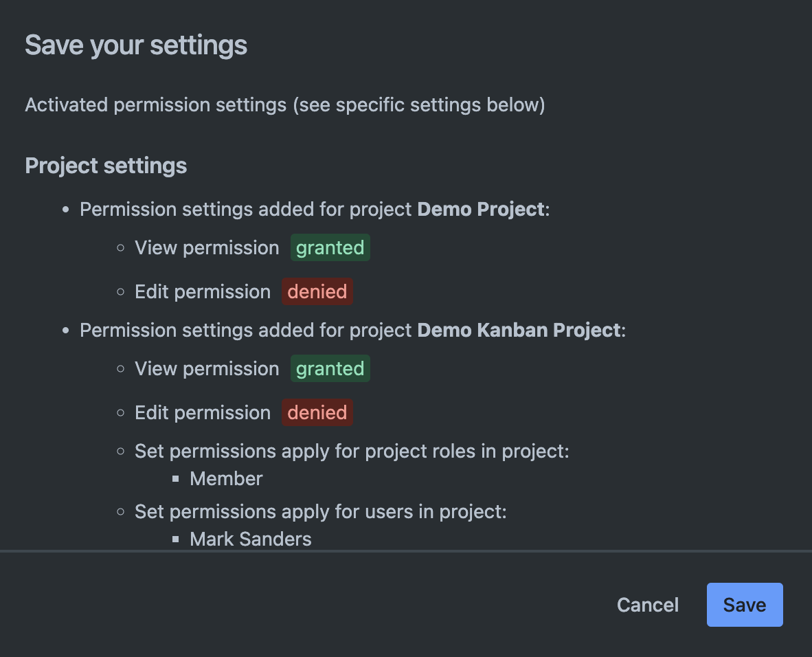Click the denied badge under Demo Project
Image resolution: width=812 pixels, height=657 pixels.
317,291
